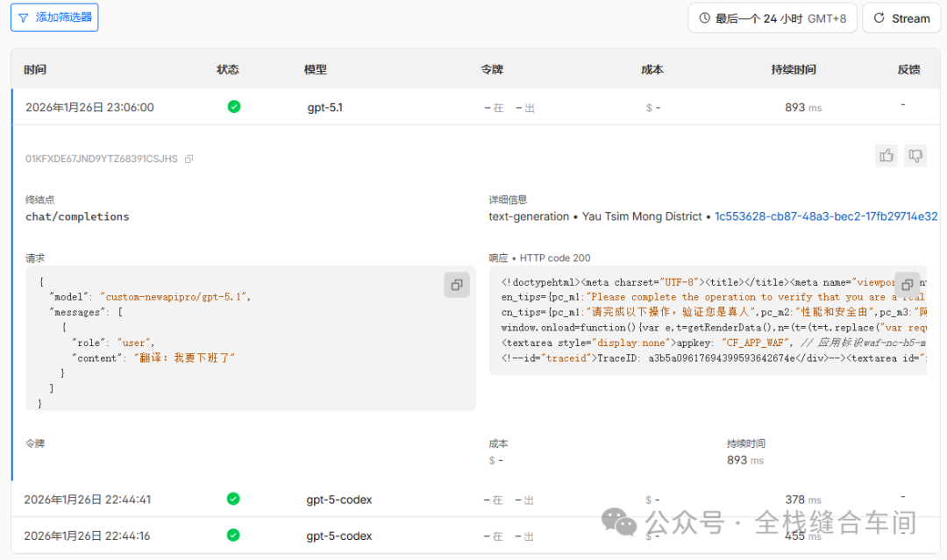Click the model column header

click(316, 70)
